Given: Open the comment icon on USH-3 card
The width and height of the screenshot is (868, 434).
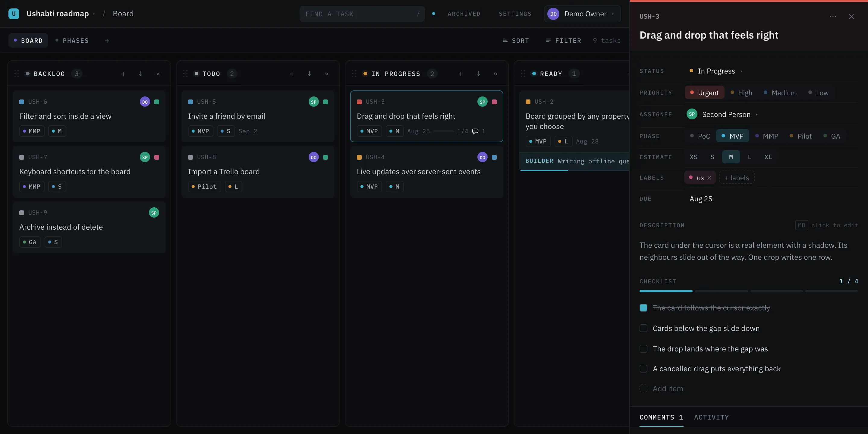Looking at the screenshot, I should click(x=475, y=131).
